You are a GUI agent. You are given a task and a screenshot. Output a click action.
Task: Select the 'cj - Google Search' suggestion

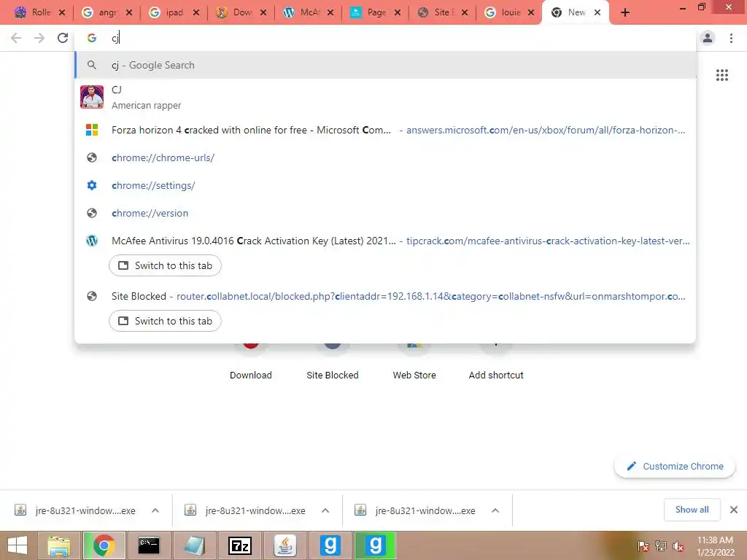click(385, 65)
